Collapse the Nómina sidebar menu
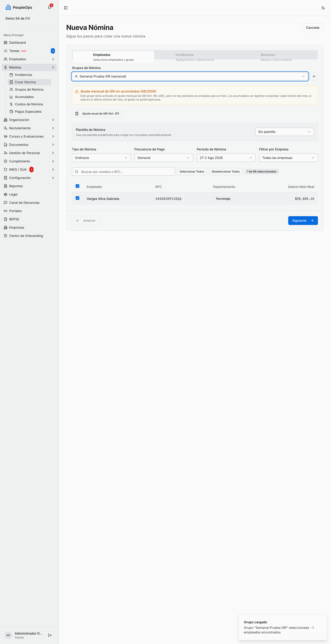This screenshot has height=644, width=331. pos(29,67)
